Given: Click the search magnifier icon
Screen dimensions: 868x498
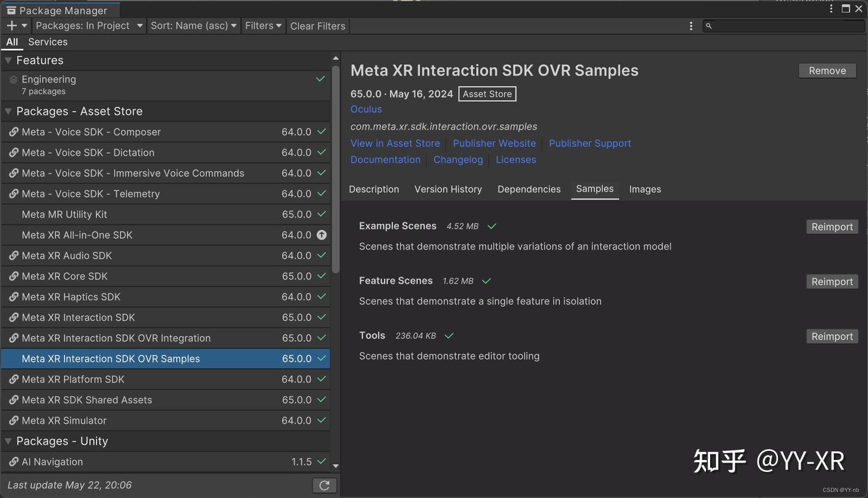Looking at the screenshot, I should (x=709, y=26).
